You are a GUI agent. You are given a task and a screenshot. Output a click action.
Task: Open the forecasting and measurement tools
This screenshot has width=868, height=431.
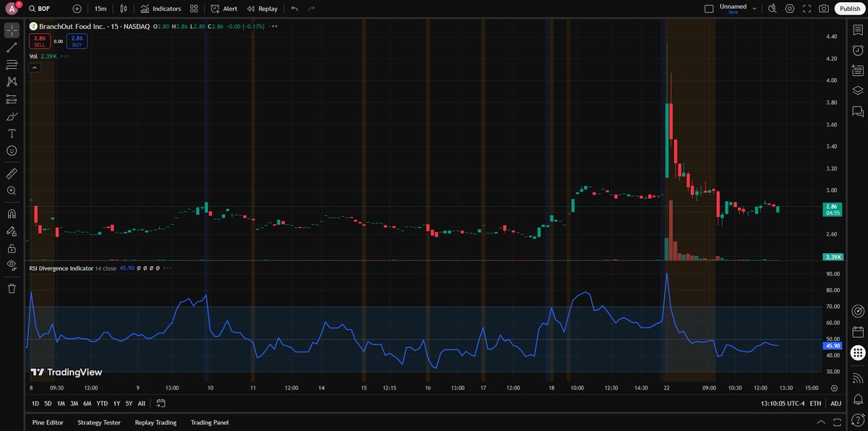point(12,99)
